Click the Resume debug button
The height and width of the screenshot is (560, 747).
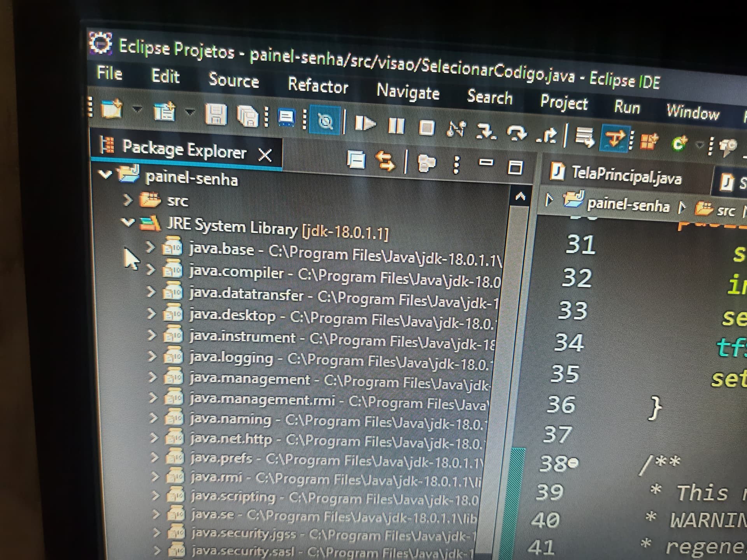tap(365, 124)
